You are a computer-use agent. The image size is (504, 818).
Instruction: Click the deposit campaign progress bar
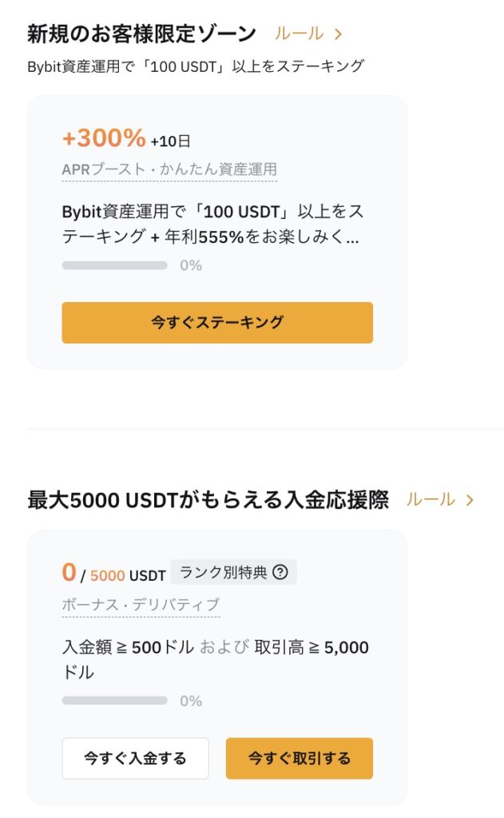pos(114,701)
